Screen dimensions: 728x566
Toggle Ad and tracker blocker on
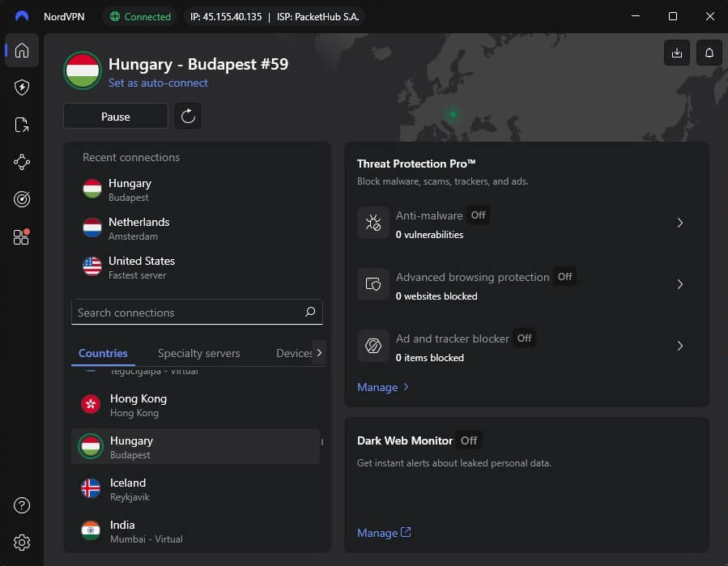[524, 338]
